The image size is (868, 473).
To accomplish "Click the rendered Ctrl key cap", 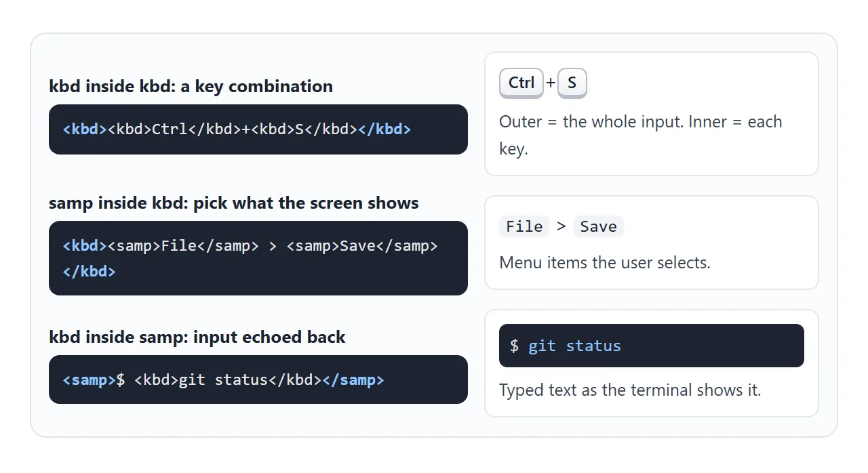I will point(521,83).
